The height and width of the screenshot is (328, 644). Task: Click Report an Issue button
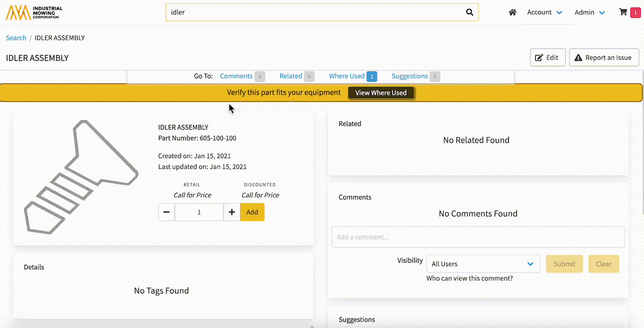pyautogui.click(x=604, y=58)
